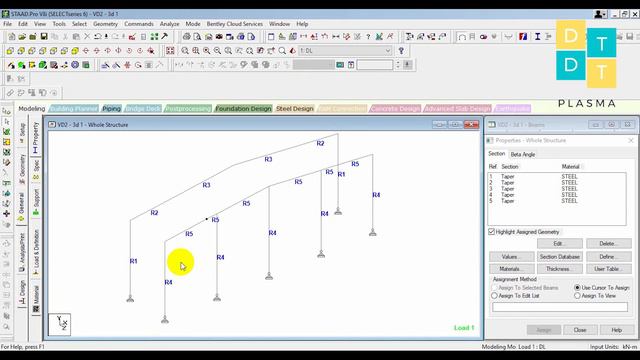
Task: Click the Close button in Properties dialog
Action: pyautogui.click(x=580, y=330)
